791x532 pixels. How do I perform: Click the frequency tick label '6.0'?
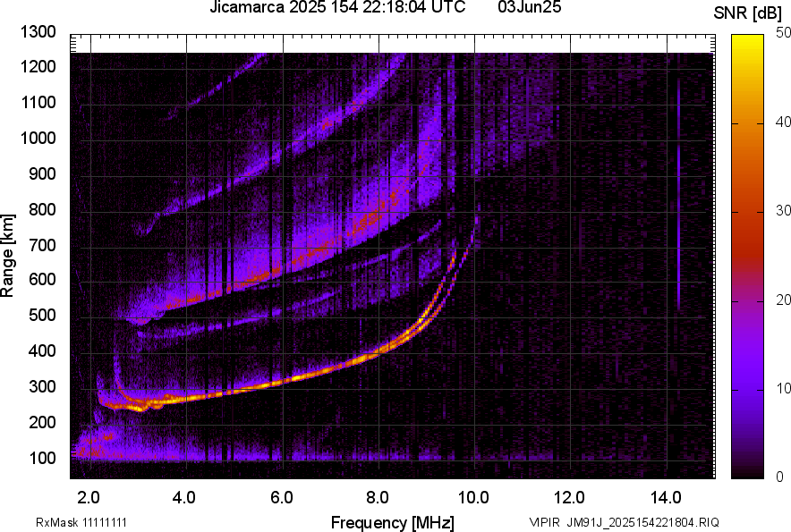pos(282,498)
